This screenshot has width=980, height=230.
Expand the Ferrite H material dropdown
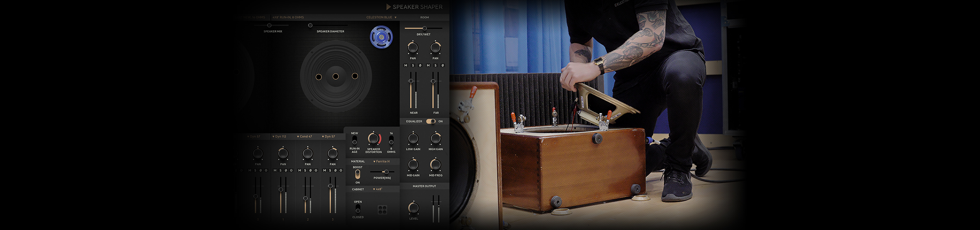(381, 161)
